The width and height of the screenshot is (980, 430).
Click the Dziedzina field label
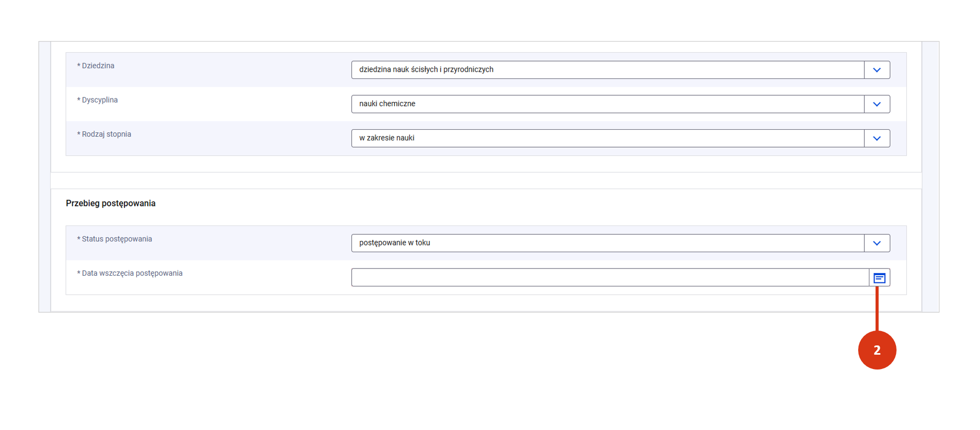(x=98, y=66)
